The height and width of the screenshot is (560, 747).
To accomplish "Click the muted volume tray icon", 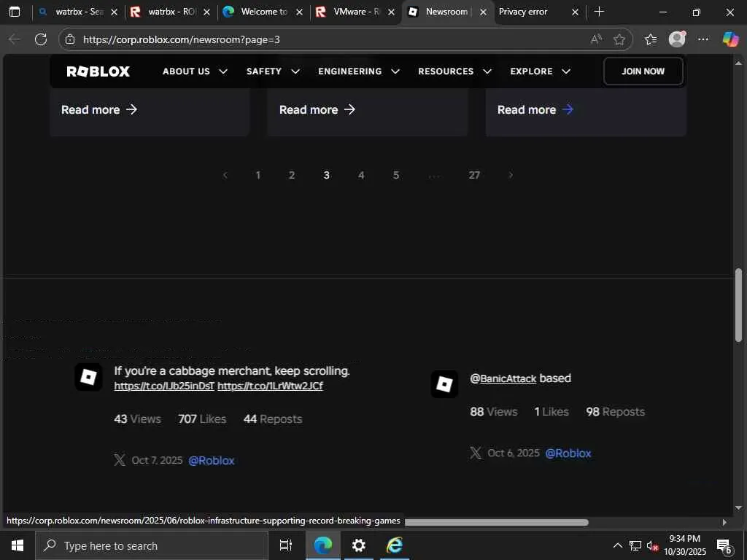I will 652,545.
